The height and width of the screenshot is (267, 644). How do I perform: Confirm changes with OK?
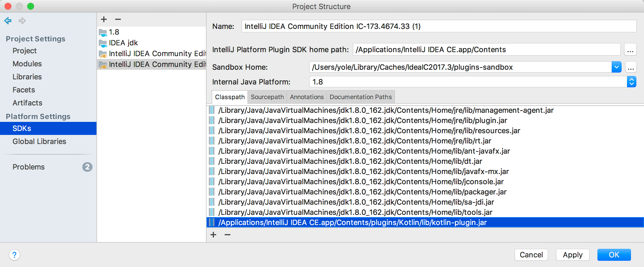coord(614,255)
